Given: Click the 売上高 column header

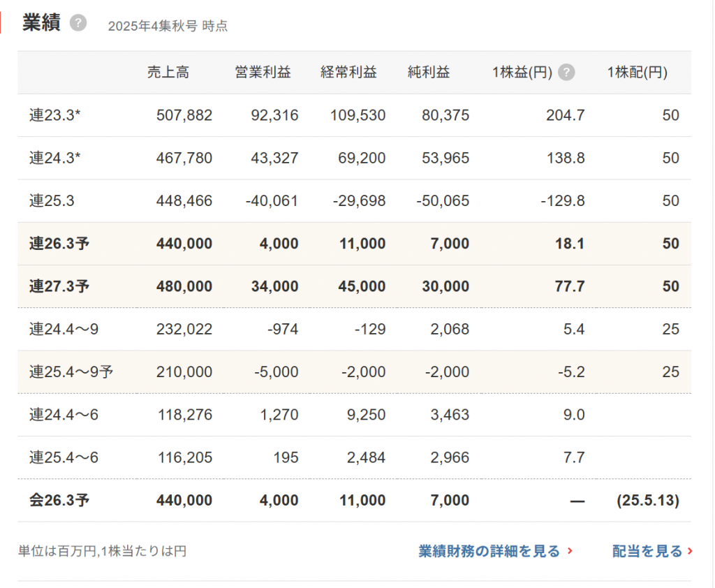Looking at the screenshot, I should pos(168,73).
